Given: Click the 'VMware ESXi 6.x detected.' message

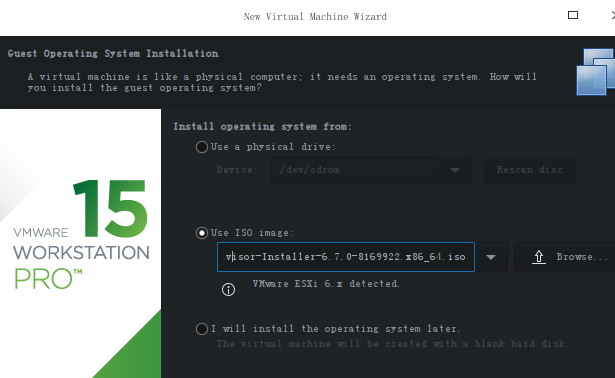Looking at the screenshot, I should point(326,284).
